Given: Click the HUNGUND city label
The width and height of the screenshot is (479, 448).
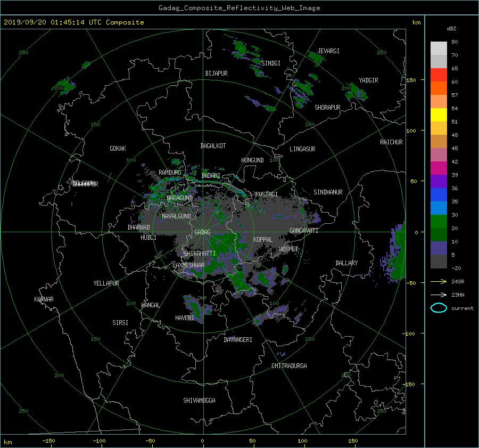Looking at the screenshot, I should (x=252, y=160).
